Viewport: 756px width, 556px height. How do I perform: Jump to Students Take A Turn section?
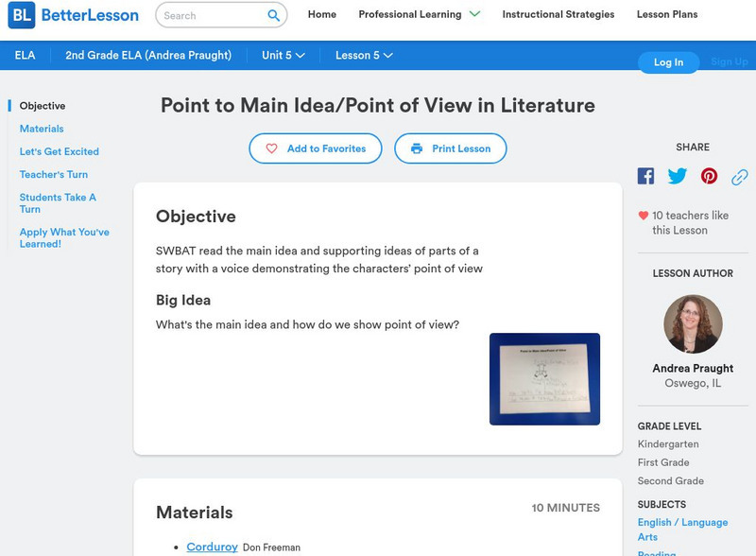click(x=58, y=203)
